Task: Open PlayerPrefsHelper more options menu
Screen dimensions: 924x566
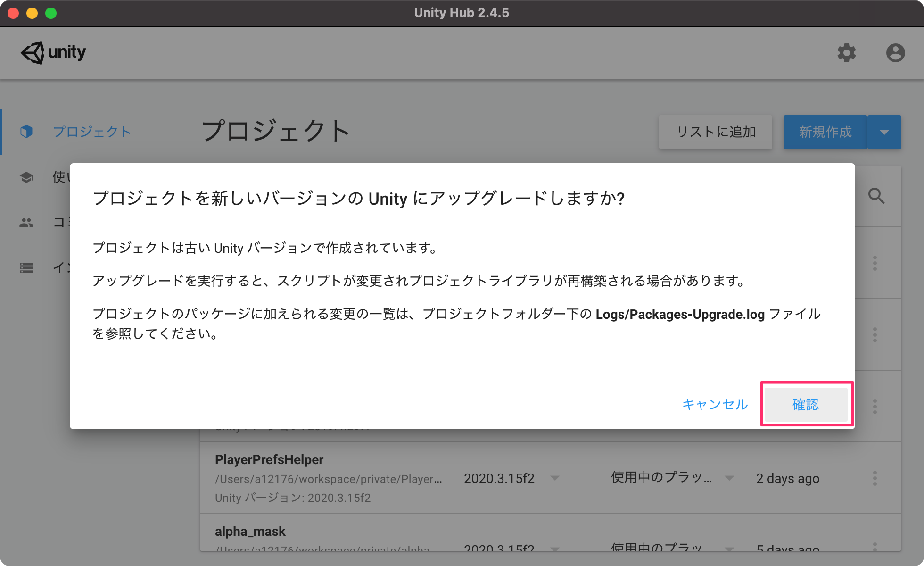Action: coord(875,478)
